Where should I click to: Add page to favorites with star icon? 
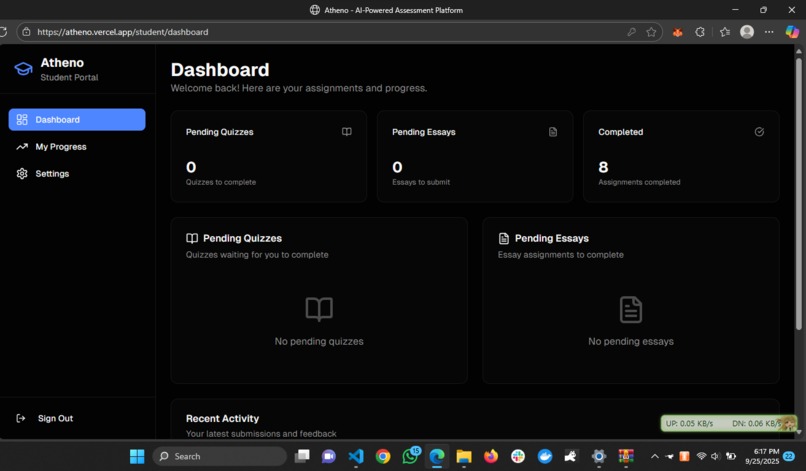[651, 32]
